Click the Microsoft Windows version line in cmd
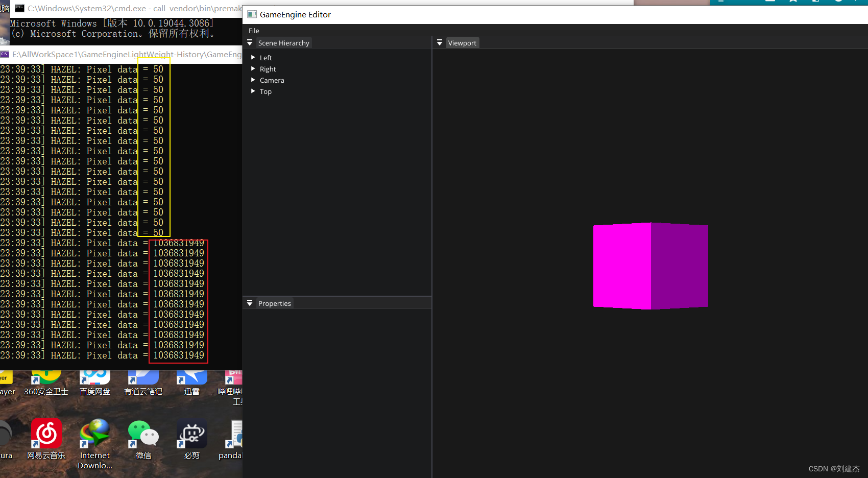 112,23
